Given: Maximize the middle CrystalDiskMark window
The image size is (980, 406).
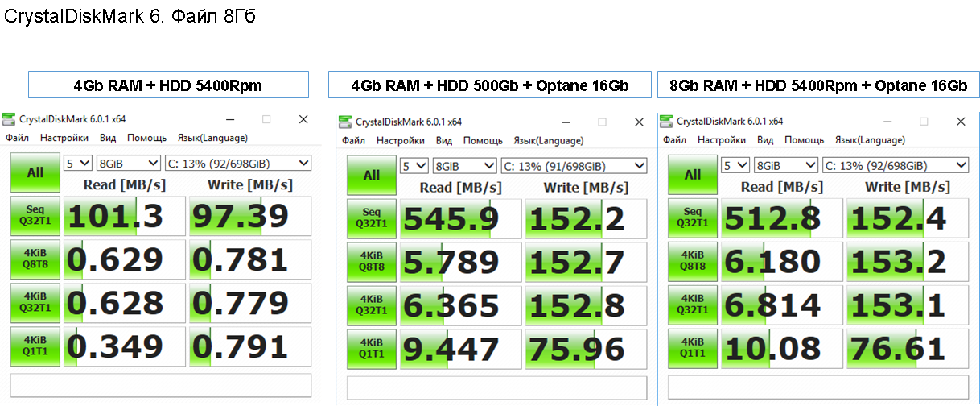Looking at the screenshot, I should point(603,122).
